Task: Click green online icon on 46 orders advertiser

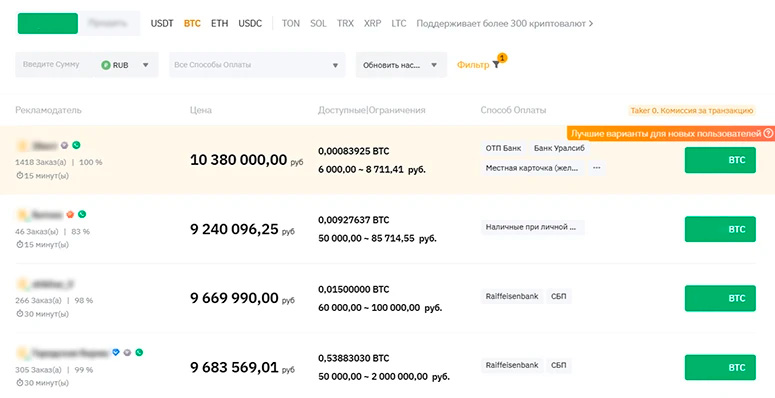Action: pyautogui.click(x=82, y=214)
